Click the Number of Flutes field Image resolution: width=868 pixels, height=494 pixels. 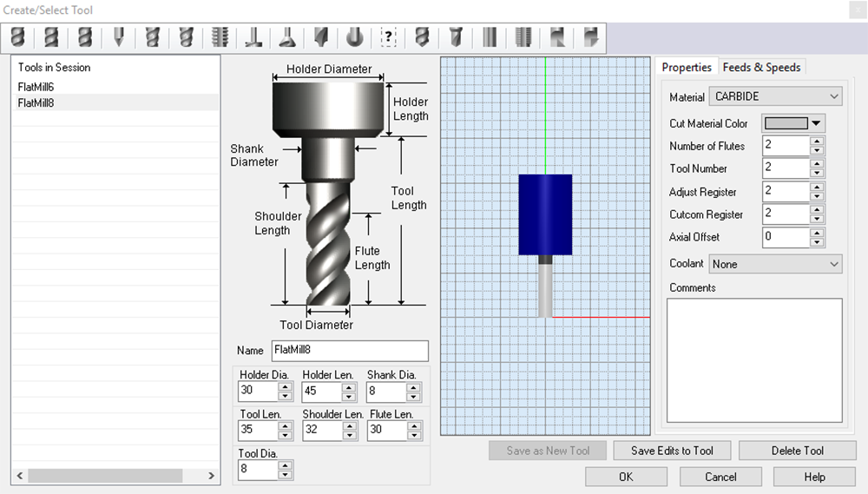pos(786,146)
